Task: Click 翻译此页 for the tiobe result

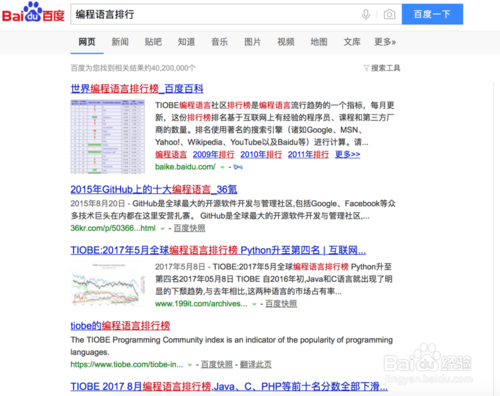Action: [256, 364]
